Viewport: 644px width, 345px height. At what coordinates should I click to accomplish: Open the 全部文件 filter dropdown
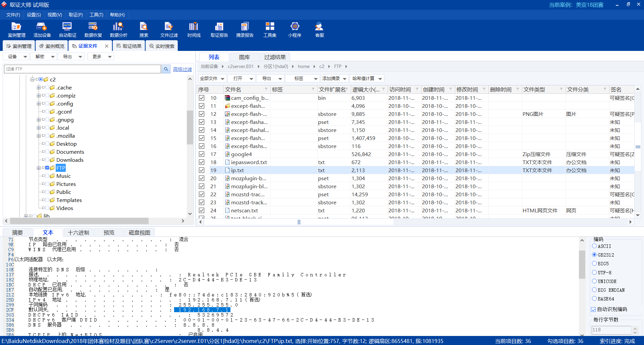coord(212,78)
